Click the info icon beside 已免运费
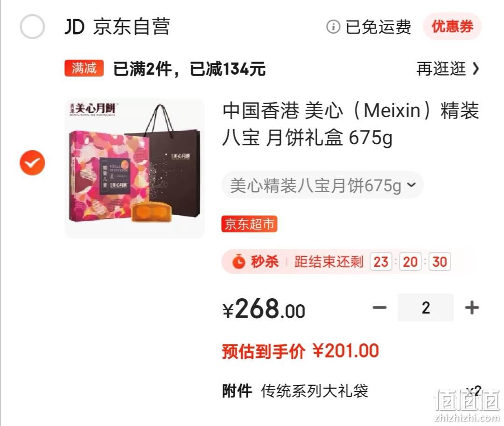The image size is (504, 426). 333,27
